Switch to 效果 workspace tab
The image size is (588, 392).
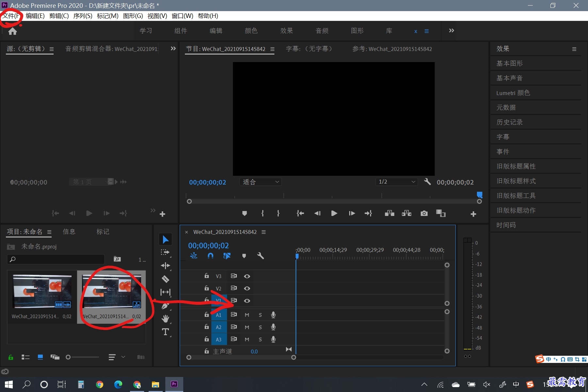coord(286,31)
